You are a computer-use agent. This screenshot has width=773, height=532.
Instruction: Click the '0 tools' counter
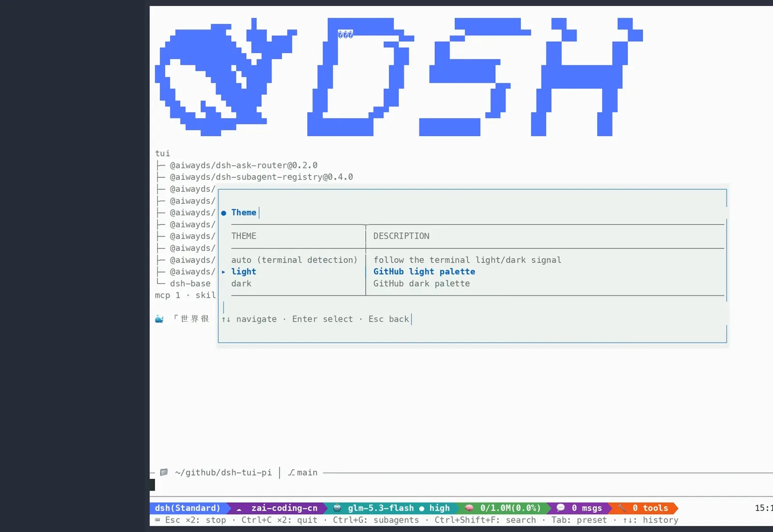650,508
